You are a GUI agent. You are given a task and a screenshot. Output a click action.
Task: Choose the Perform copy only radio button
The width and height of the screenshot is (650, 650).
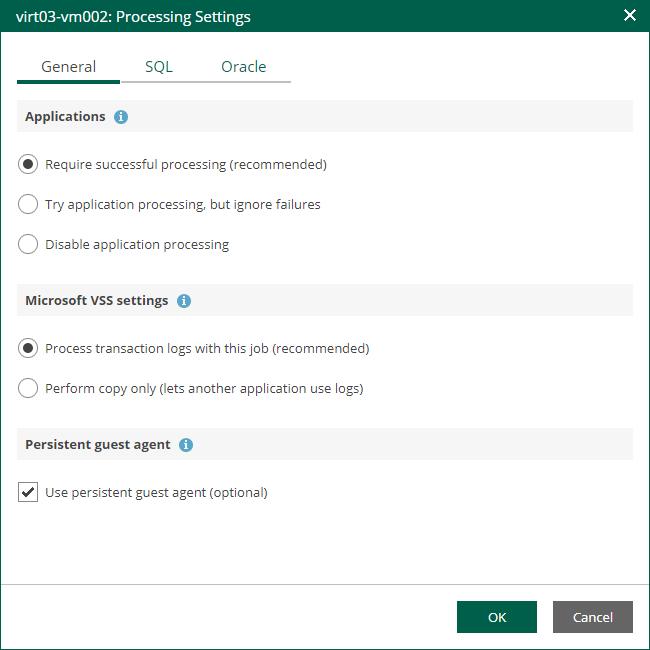coord(28,388)
